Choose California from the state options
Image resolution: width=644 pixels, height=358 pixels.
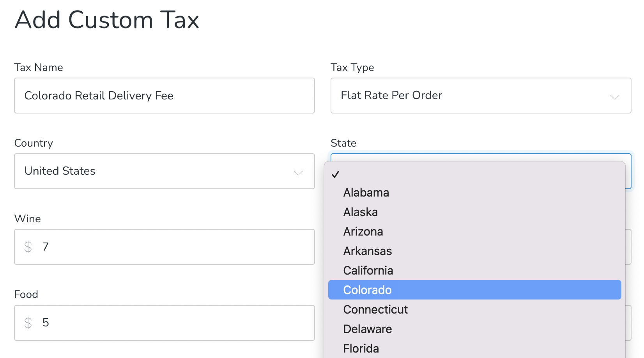tap(368, 270)
